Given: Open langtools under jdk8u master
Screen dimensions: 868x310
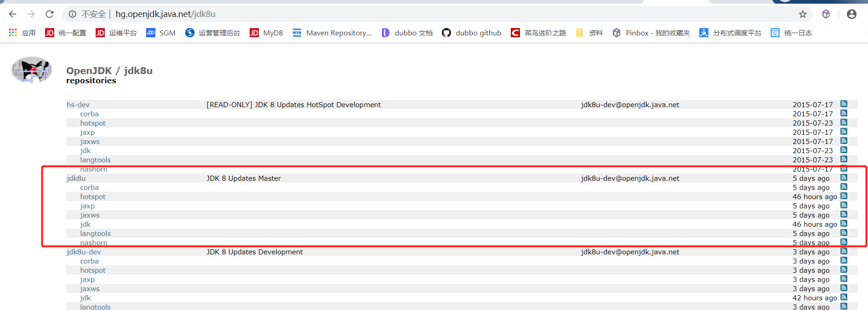Looking at the screenshot, I should [x=95, y=234].
